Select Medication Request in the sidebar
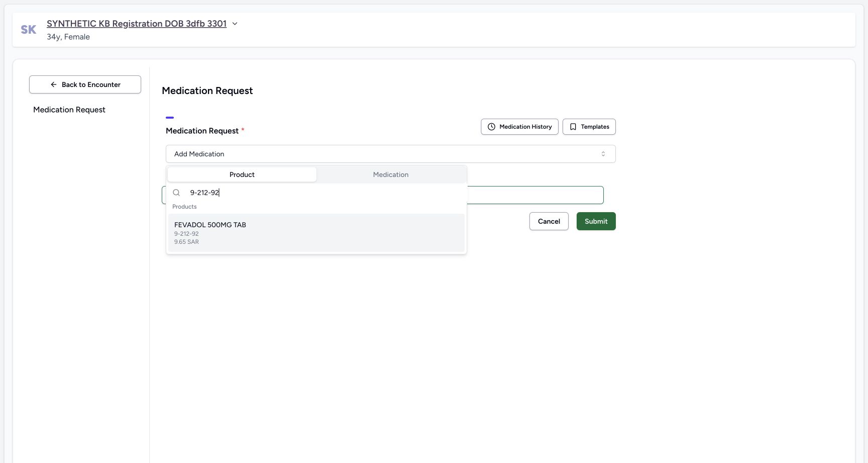Image resolution: width=868 pixels, height=463 pixels. coord(69,110)
